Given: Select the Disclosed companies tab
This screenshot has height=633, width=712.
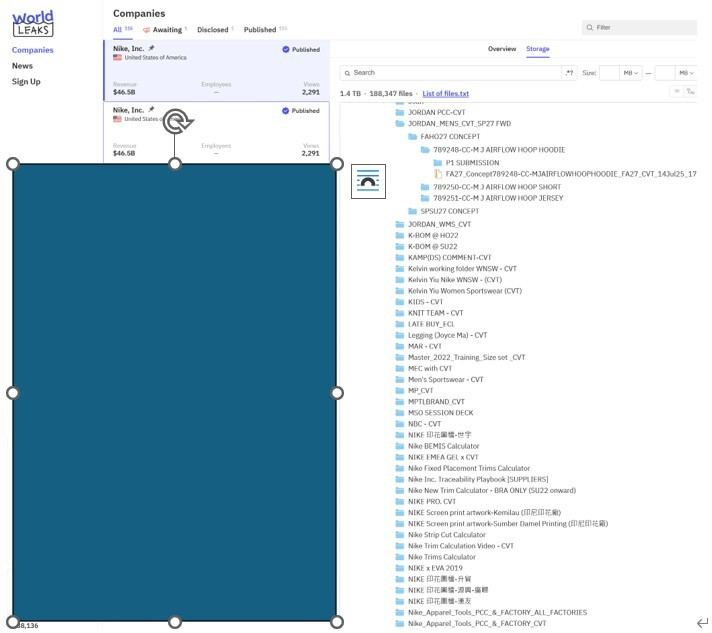Looking at the screenshot, I should pyautogui.click(x=213, y=30).
